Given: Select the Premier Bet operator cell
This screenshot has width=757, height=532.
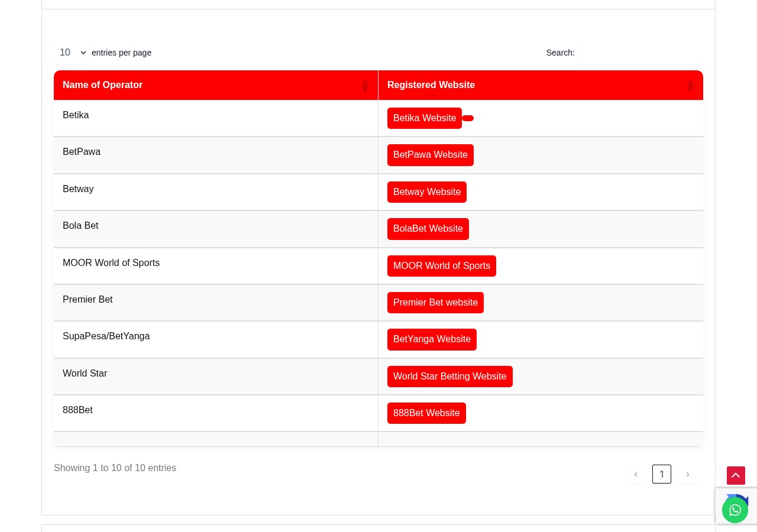Looking at the screenshot, I should [216, 303].
